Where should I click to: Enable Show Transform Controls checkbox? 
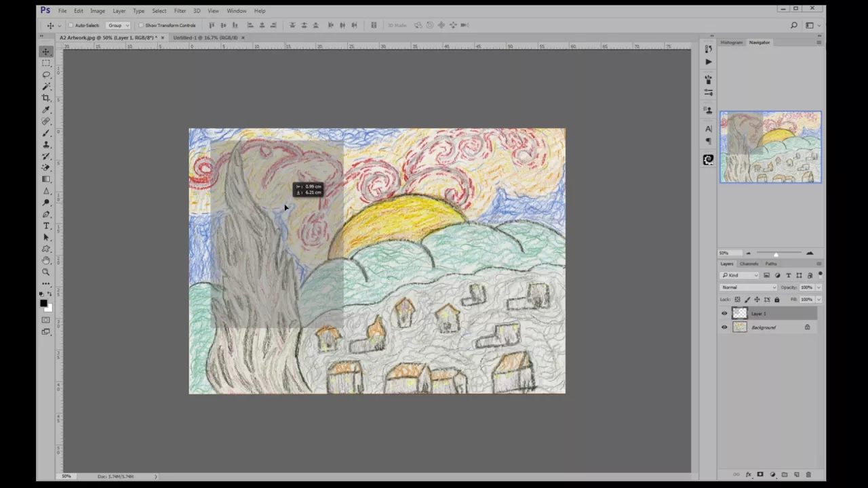coord(141,25)
